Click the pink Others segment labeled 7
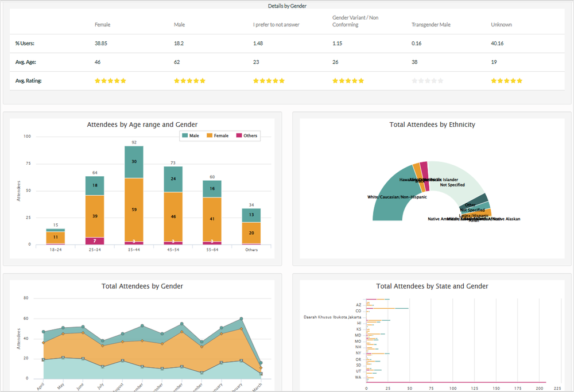Viewport: 574px width, 392px height. pyautogui.click(x=95, y=241)
